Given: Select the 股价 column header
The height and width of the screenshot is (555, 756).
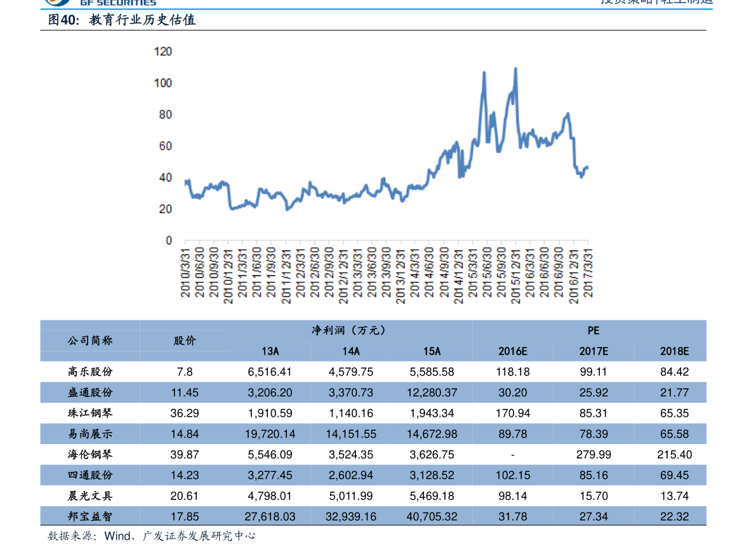Looking at the screenshot, I should (x=185, y=341).
